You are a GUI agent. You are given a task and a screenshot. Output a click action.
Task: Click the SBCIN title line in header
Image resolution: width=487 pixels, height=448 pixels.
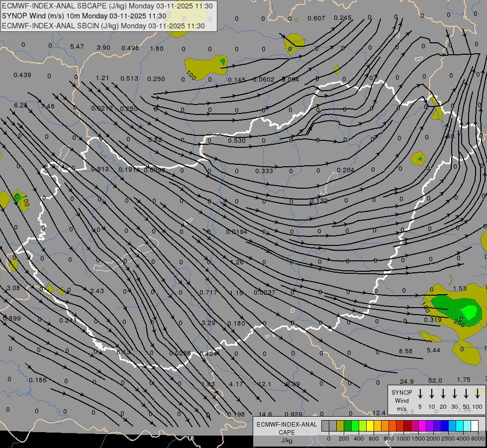pos(103,26)
